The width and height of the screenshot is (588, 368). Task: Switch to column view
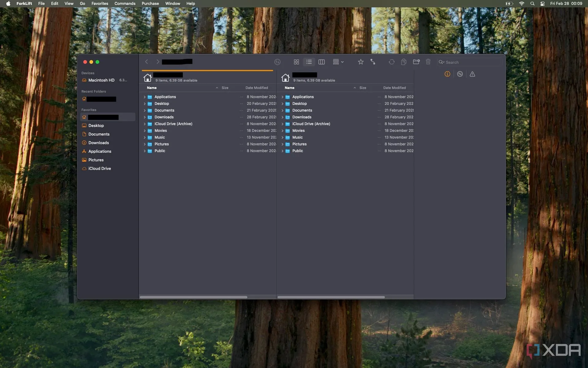(x=322, y=62)
